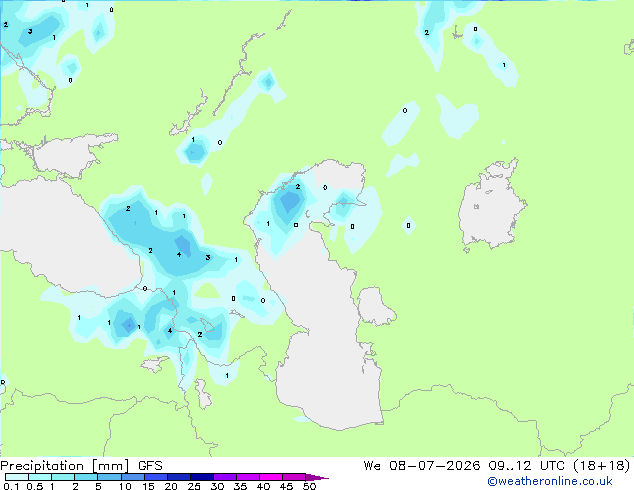The height and width of the screenshot is (490, 634).
Task: Click the "50" legend scale label
Action: click(310, 486)
